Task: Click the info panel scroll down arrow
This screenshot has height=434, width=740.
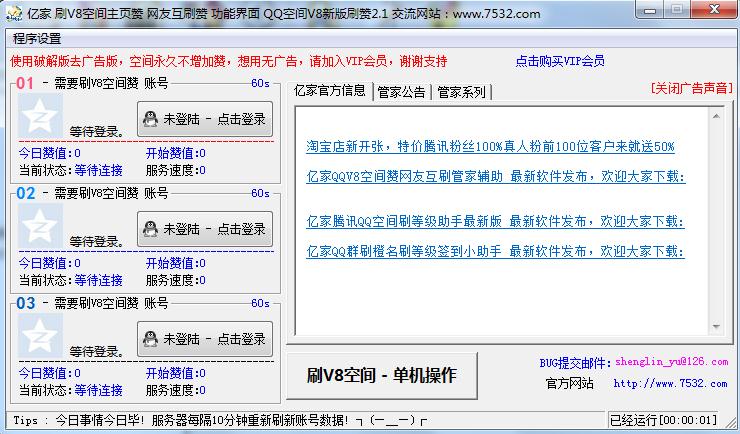Action: 716,326
